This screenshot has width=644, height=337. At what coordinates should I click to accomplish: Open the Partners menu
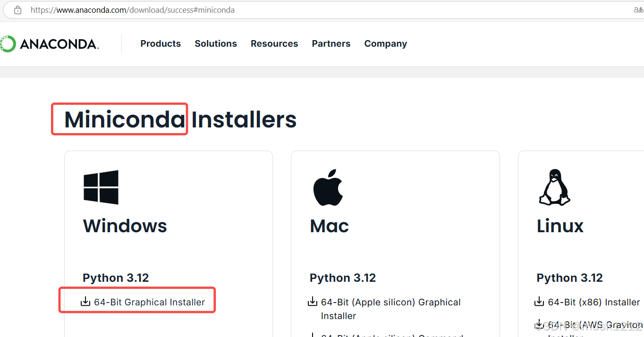point(331,43)
